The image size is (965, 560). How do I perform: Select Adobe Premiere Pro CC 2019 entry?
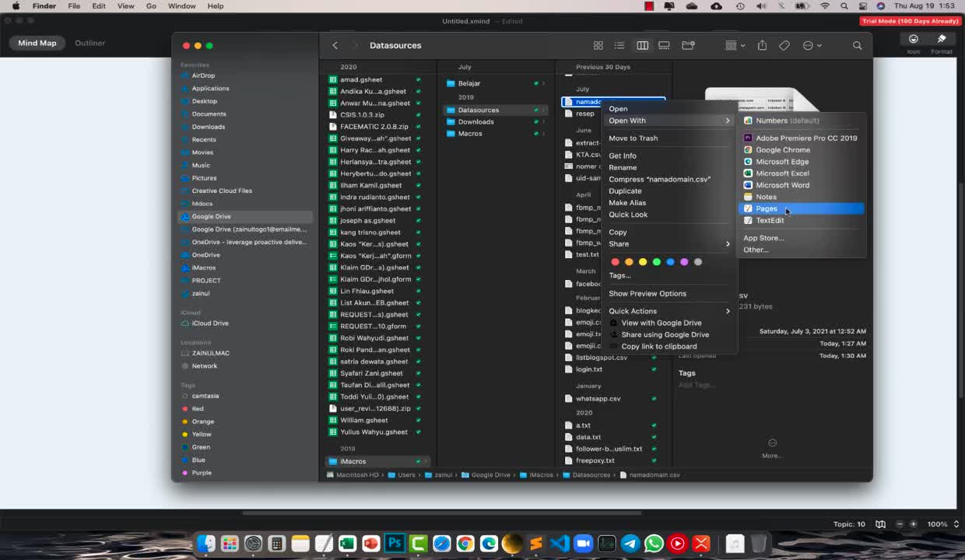[x=801, y=138]
